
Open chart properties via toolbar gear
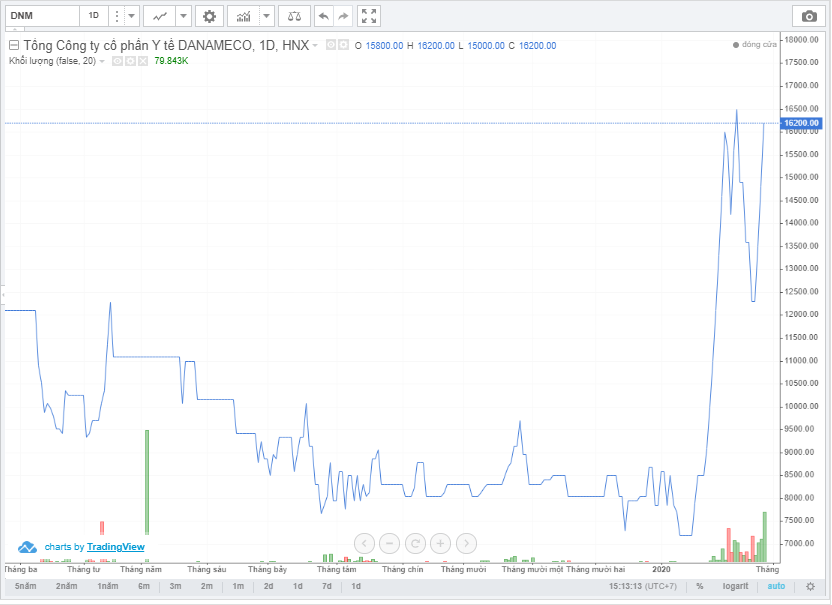(209, 16)
